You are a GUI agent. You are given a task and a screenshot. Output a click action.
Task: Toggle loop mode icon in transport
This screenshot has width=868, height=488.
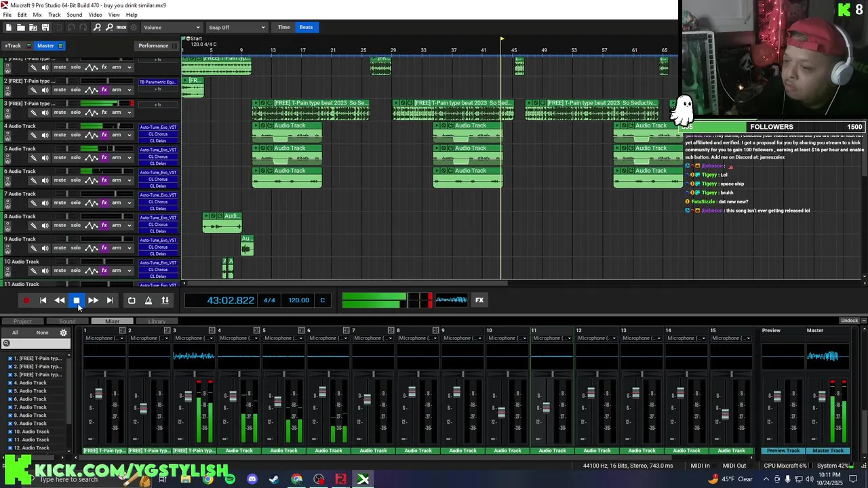coord(132,300)
